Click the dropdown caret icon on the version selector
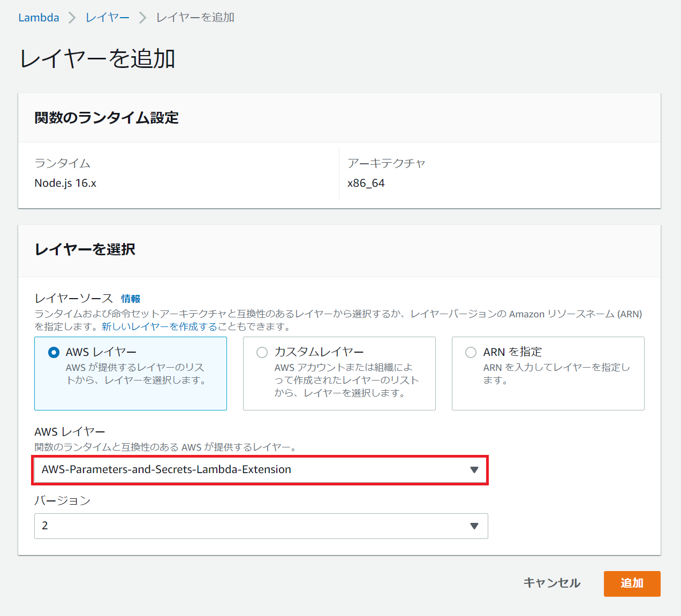 tap(473, 526)
